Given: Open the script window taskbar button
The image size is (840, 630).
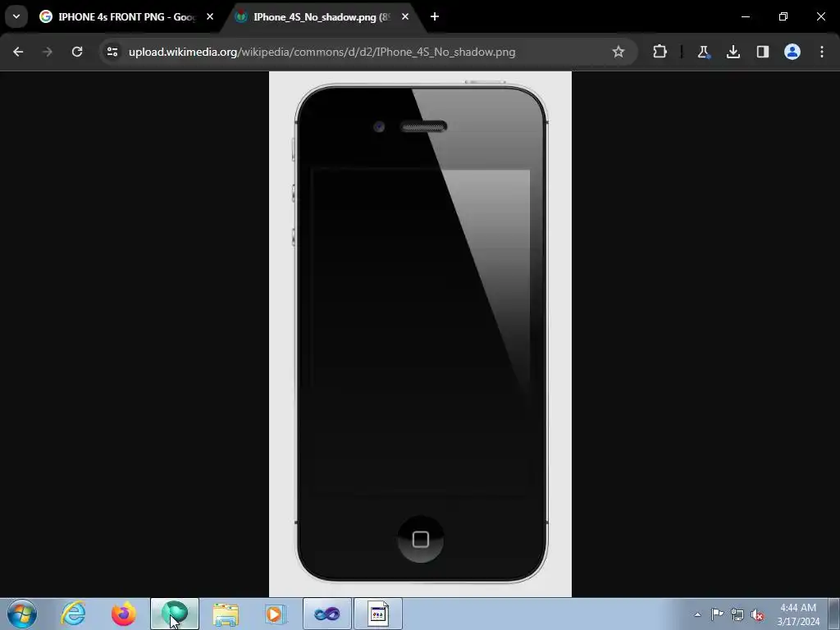Looking at the screenshot, I should (377, 614).
